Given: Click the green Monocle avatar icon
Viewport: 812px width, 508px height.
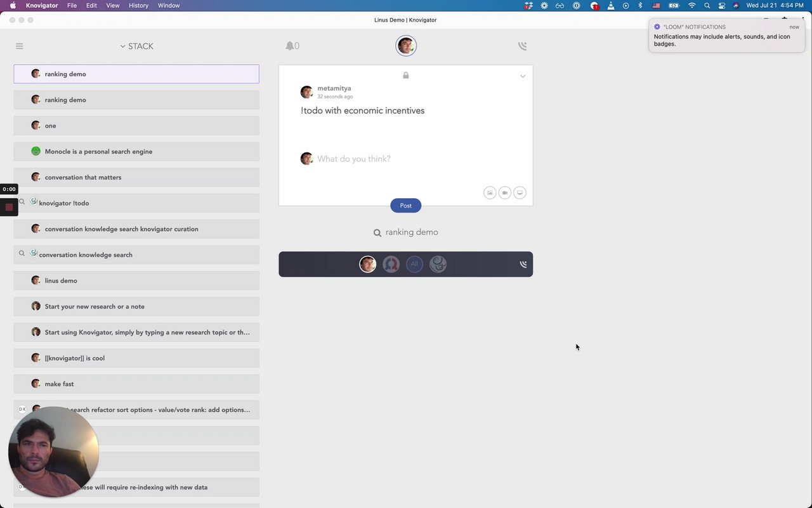Looking at the screenshot, I should click(x=36, y=151).
